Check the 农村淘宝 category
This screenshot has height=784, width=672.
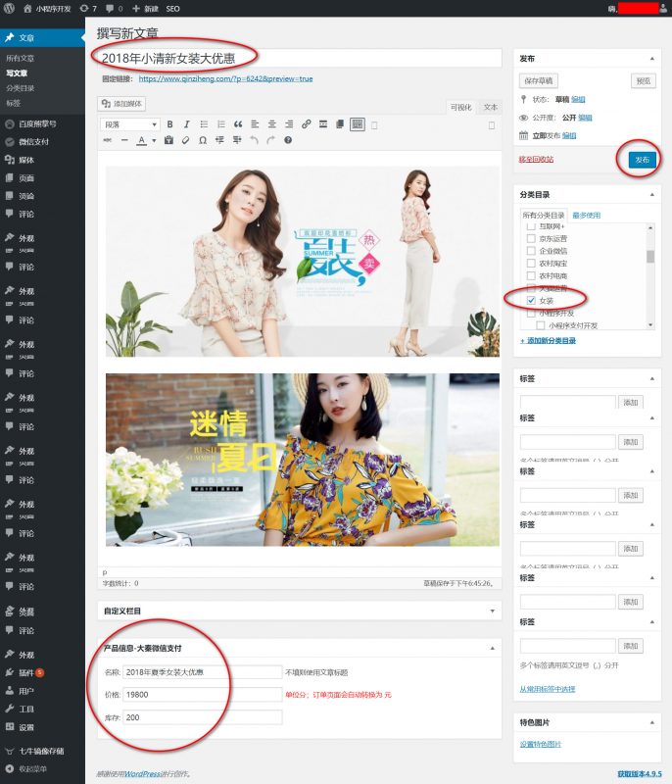pyautogui.click(x=531, y=264)
